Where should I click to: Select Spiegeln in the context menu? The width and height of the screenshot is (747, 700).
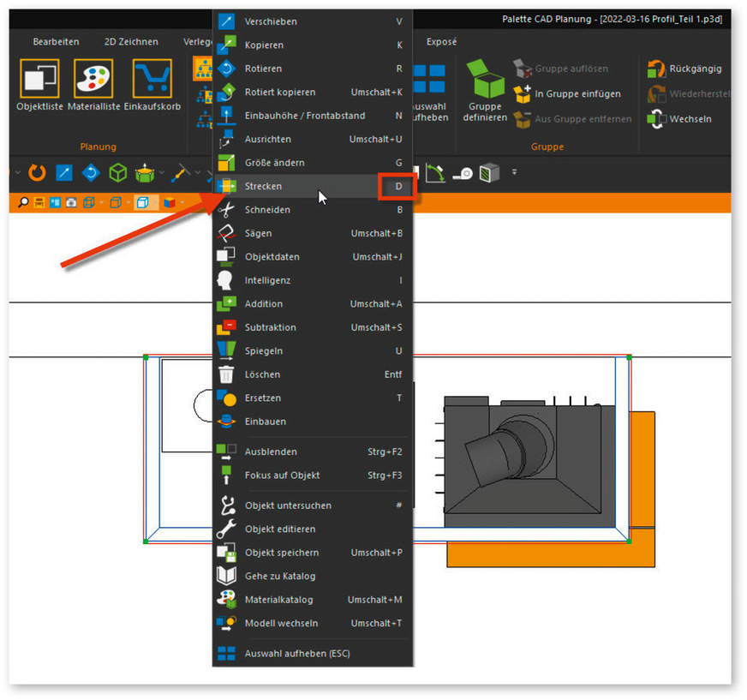click(x=264, y=351)
